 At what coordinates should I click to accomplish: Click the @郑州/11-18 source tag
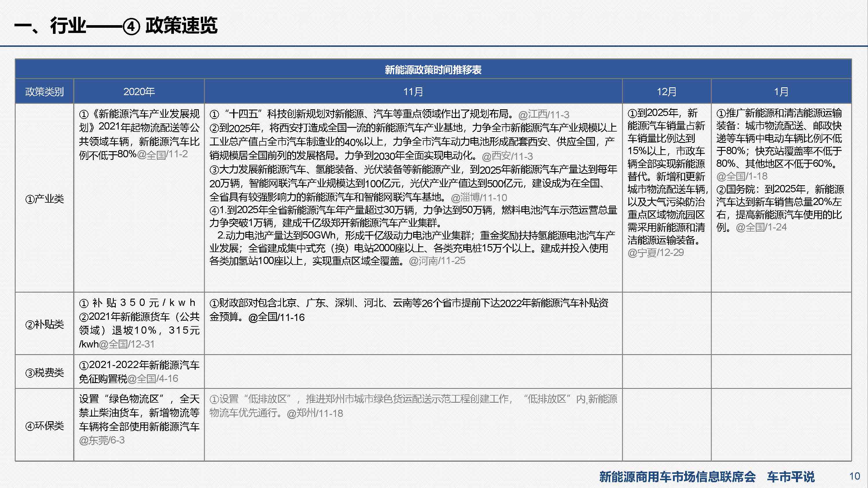point(315,413)
